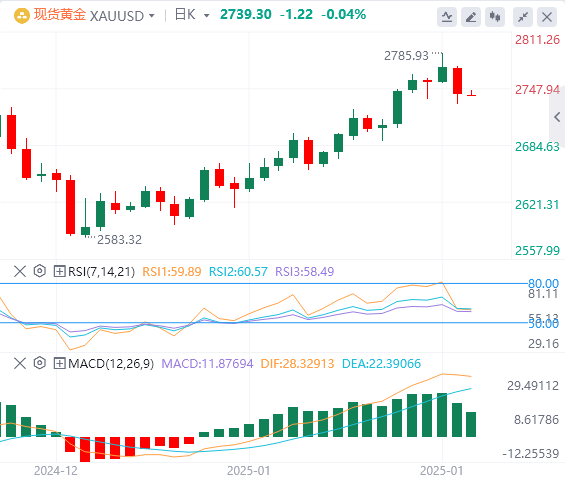Click the 2739.30 current price
Image resolution: width=565 pixels, height=483 pixels.
click(245, 14)
